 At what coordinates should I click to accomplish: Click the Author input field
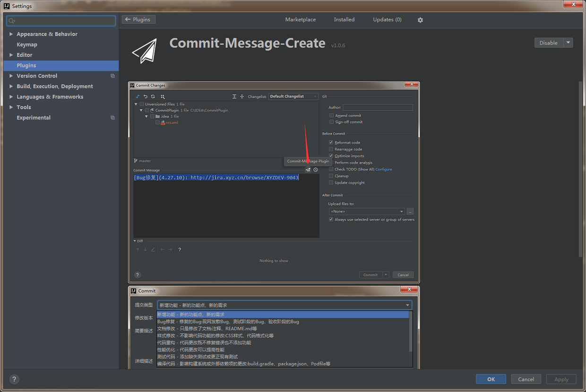(x=378, y=107)
